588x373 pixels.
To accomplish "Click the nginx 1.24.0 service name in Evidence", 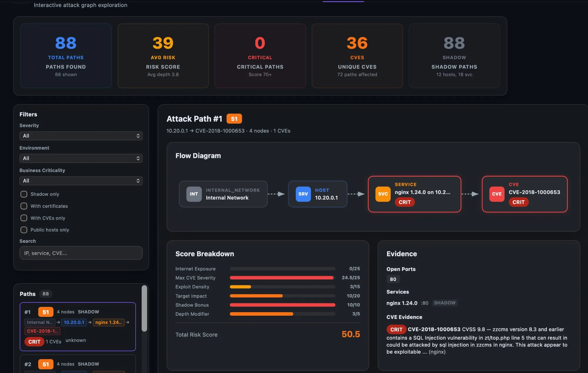I will point(402,303).
